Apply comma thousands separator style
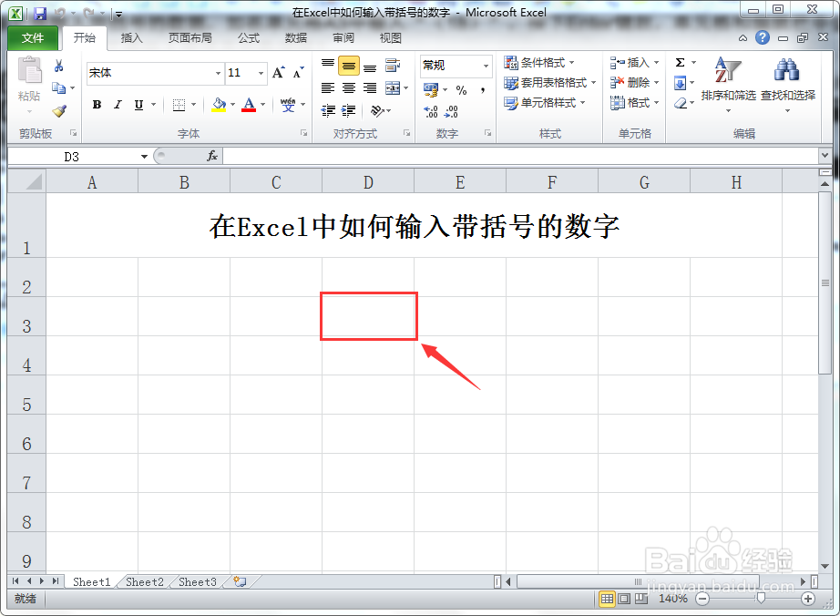This screenshot has height=616, width=840. [483, 90]
